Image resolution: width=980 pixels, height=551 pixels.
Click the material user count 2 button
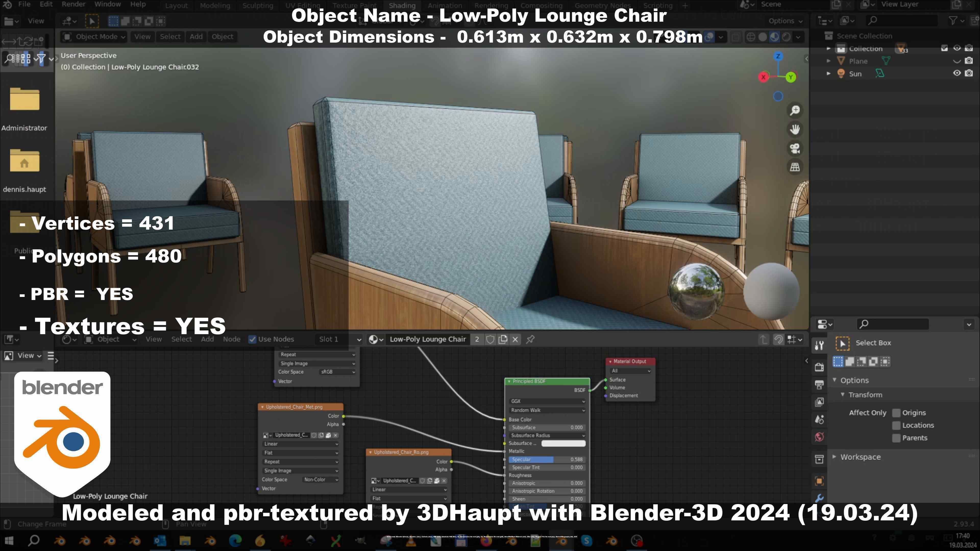tap(477, 339)
